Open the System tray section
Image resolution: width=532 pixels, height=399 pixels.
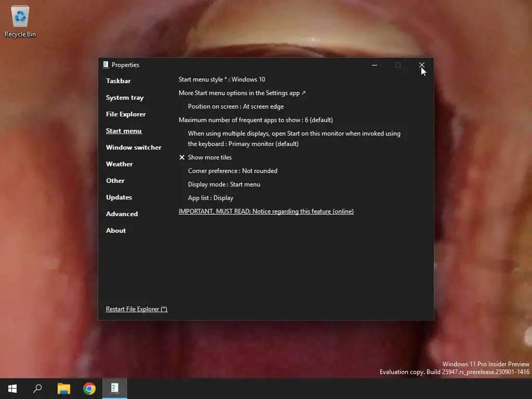(125, 97)
